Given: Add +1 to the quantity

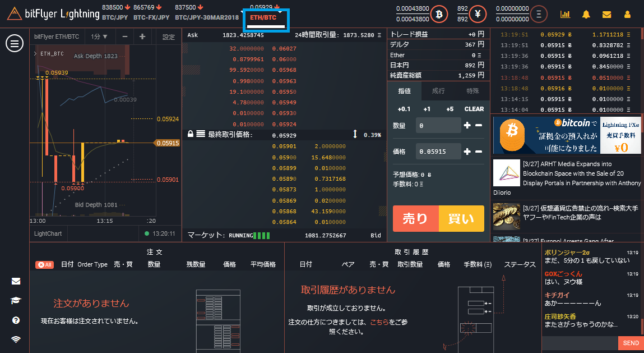Looking at the screenshot, I should [427, 109].
